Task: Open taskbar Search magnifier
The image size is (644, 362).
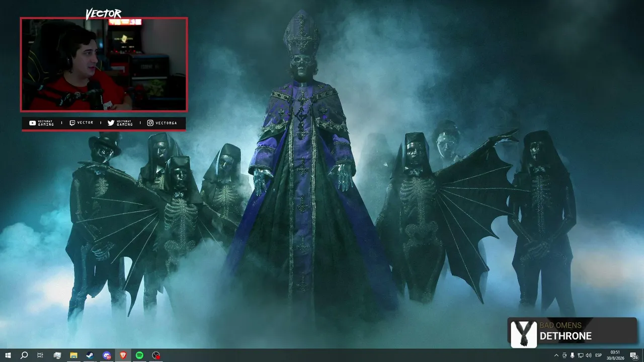Action: pos(24,355)
